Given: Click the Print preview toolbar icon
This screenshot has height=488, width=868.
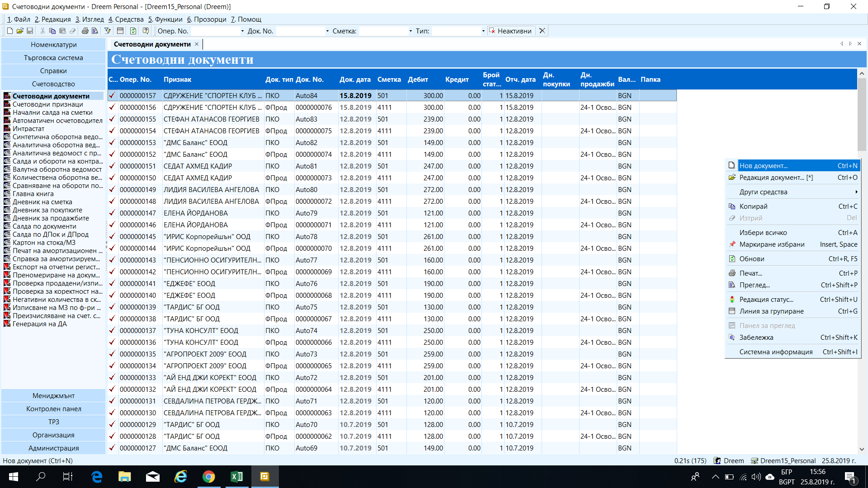Looking at the screenshot, I should click(95, 31).
